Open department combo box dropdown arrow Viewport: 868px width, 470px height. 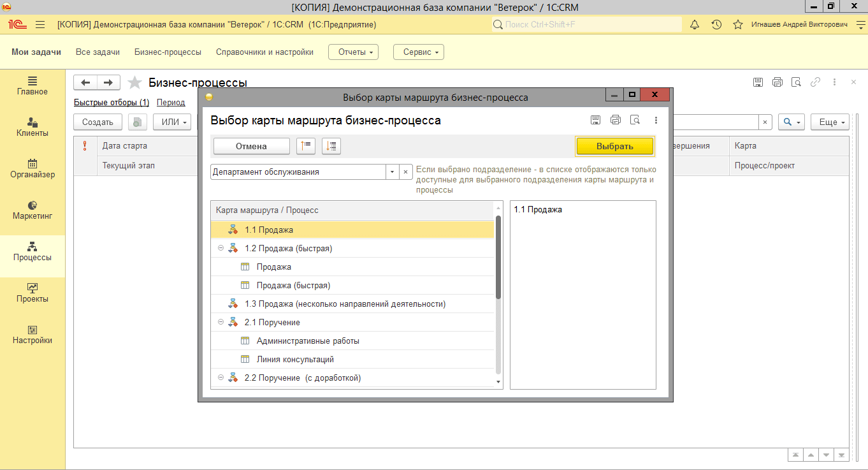[x=393, y=172]
